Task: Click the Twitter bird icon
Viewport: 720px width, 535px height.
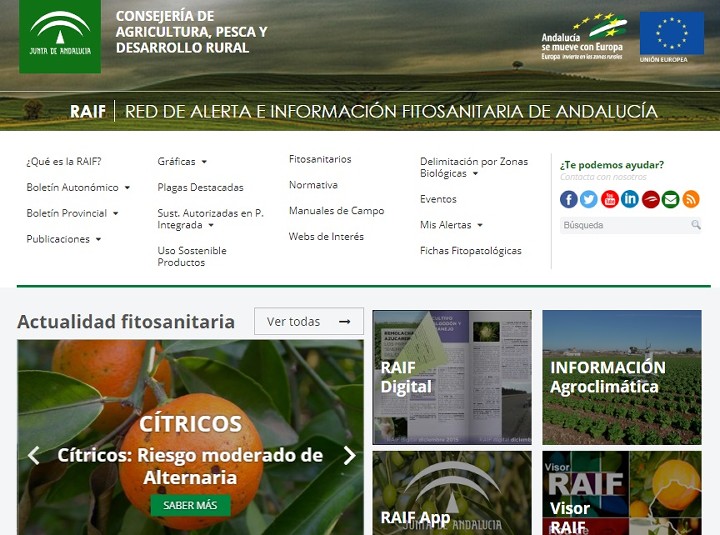Action: coord(589,199)
